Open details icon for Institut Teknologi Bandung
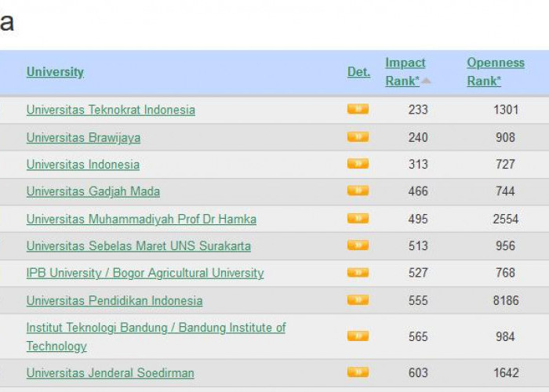Viewport: 549px width, 392px height. [x=358, y=336]
